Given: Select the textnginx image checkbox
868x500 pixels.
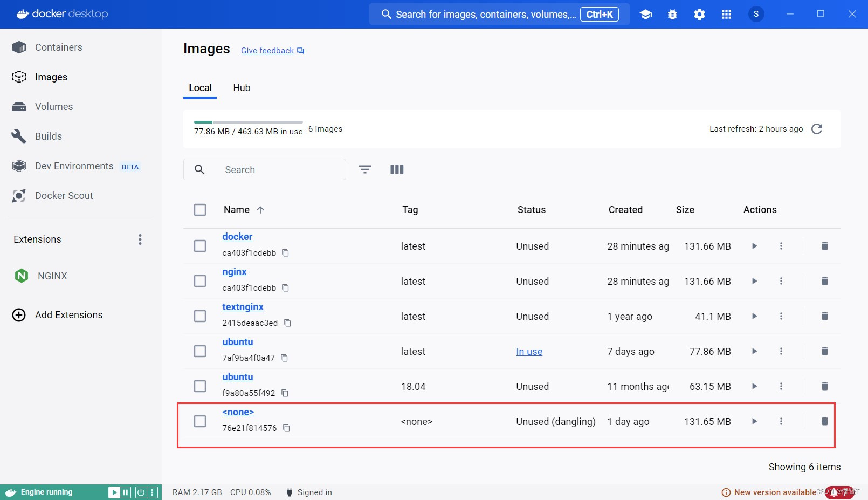Looking at the screenshot, I should click(200, 316).
